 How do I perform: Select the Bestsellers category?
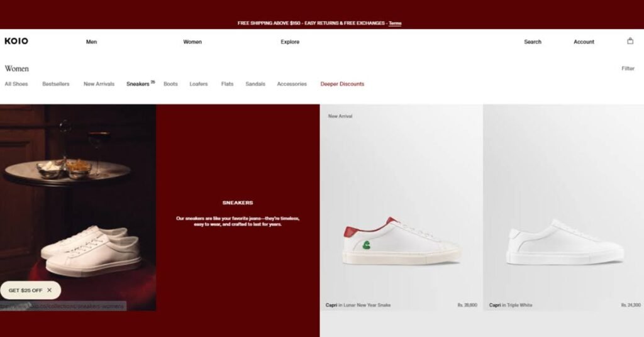click(56, 84)
